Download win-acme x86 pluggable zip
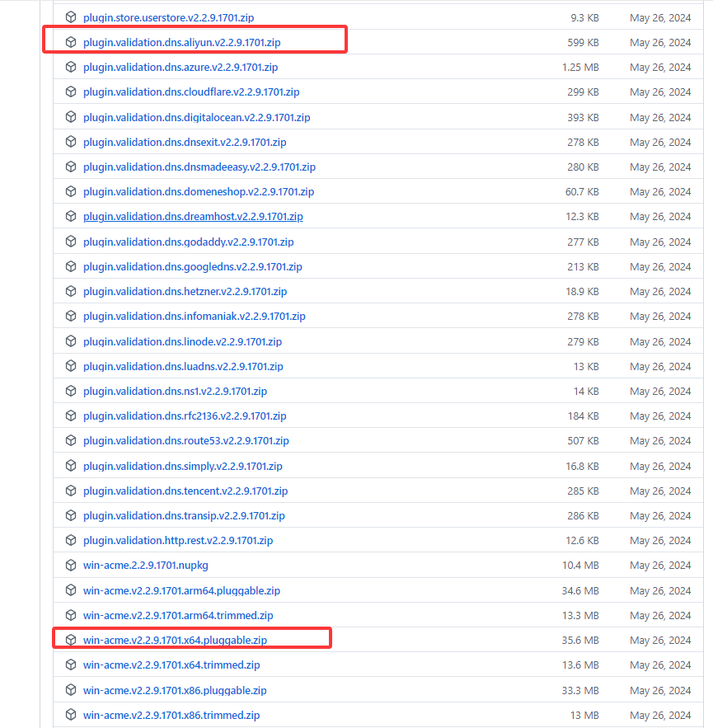This screenshot has height=728, width=713. tap(175, 690)
